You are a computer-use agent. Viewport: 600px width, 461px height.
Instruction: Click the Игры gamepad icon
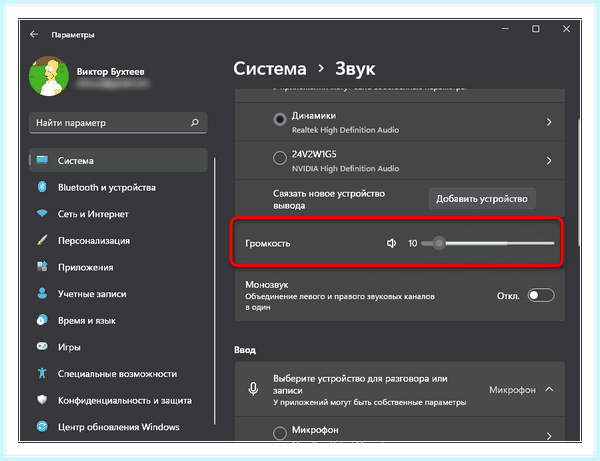tap(42, 346)
